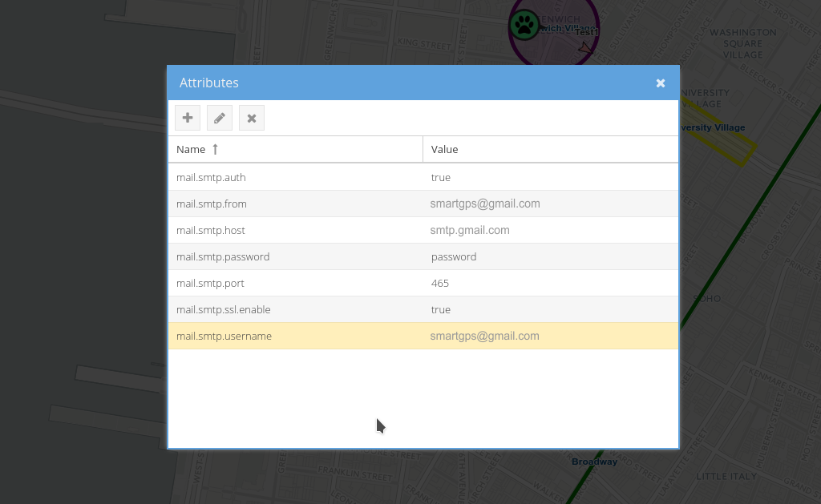Screen dimensions: 821x504
Task: Sort by the Name column header
Action: pos(191,149)
